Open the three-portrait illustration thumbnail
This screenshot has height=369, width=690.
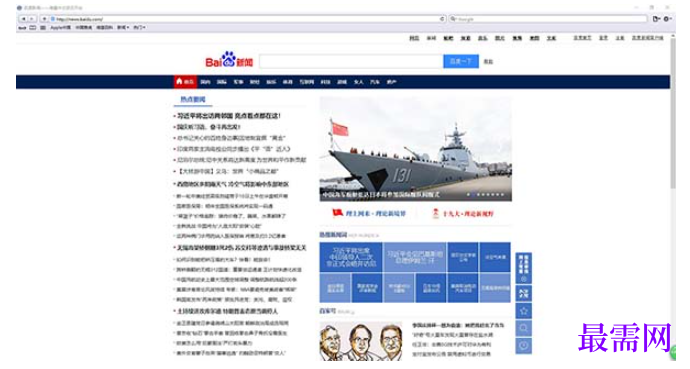361,341
